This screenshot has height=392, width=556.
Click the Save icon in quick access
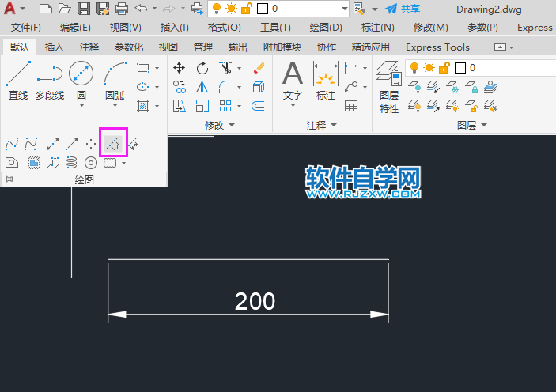84,9
